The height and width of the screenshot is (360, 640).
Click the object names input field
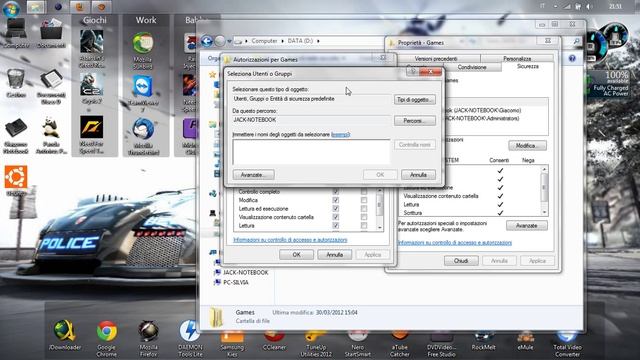click(311, 152)
